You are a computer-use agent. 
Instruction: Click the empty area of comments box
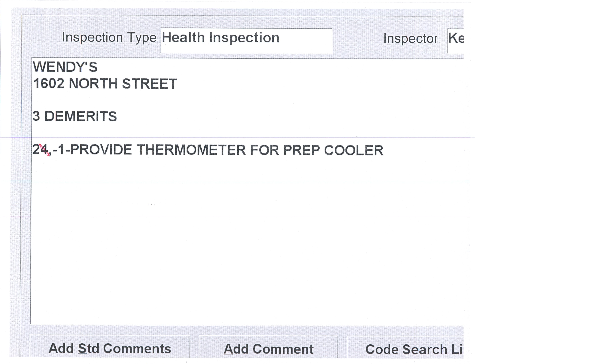(244, 243)
